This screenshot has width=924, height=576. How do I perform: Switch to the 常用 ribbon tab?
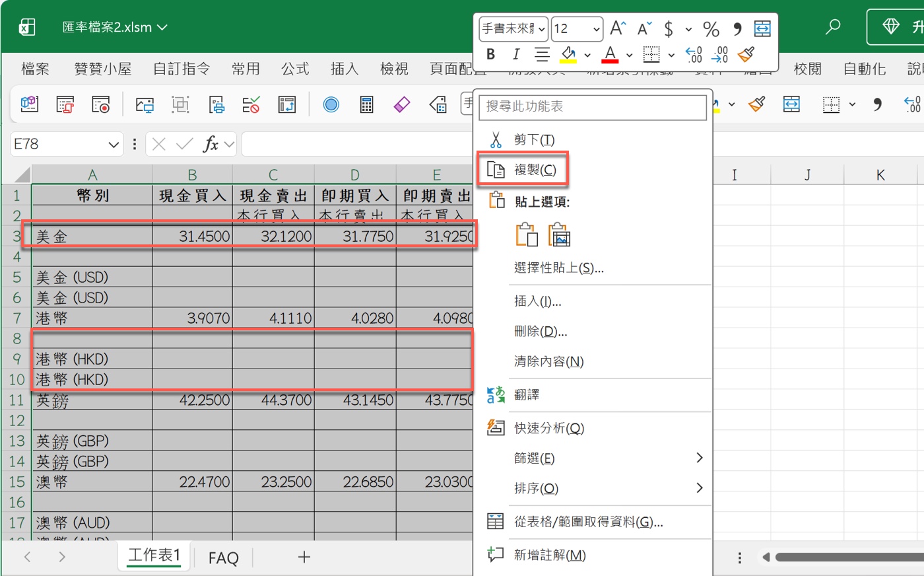[246, 69]
